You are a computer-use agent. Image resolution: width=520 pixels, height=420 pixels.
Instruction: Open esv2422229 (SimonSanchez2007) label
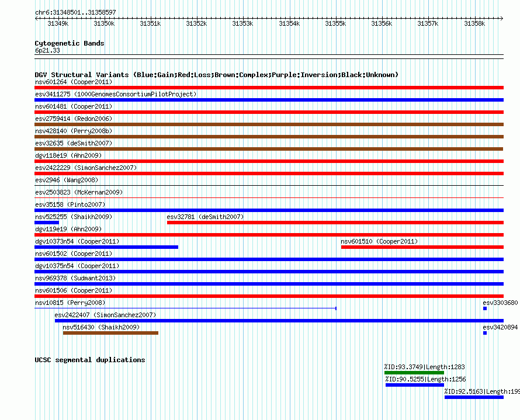pos(86,168)
